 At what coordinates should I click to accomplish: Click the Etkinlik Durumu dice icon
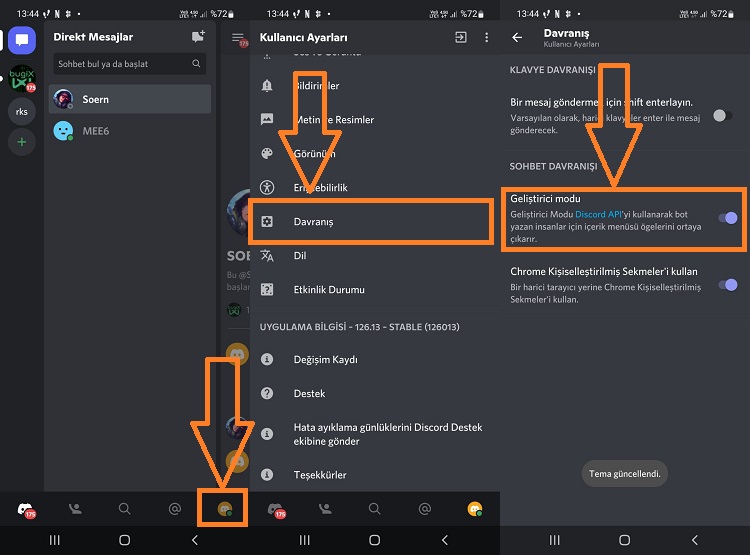click(267, 289)
